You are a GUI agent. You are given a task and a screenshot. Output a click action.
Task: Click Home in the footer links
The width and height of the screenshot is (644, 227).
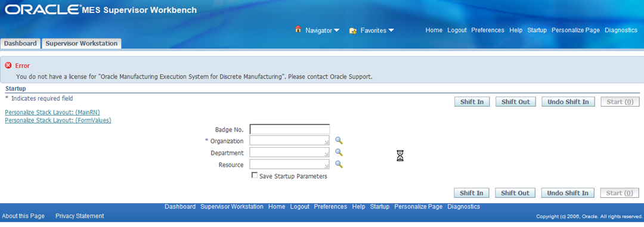[277, 207]
